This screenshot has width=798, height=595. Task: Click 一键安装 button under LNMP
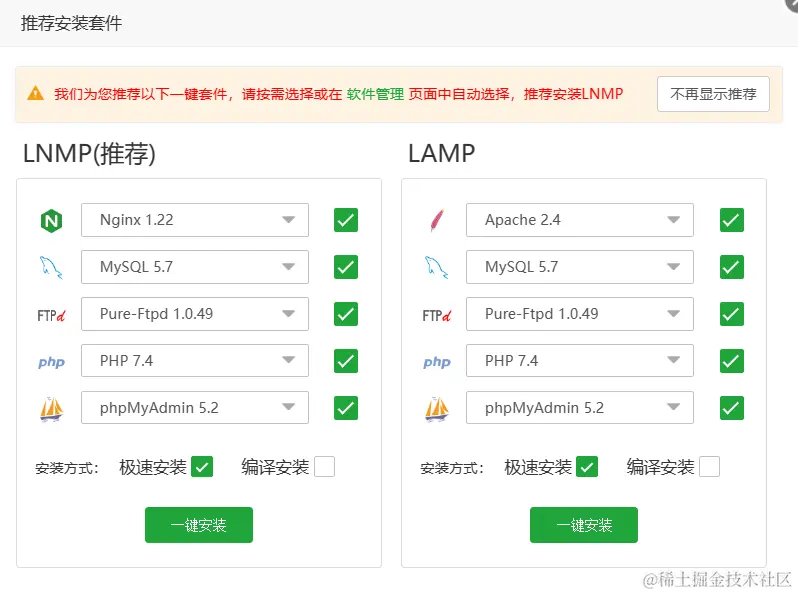pyautogui.click(x=199, y=525)
